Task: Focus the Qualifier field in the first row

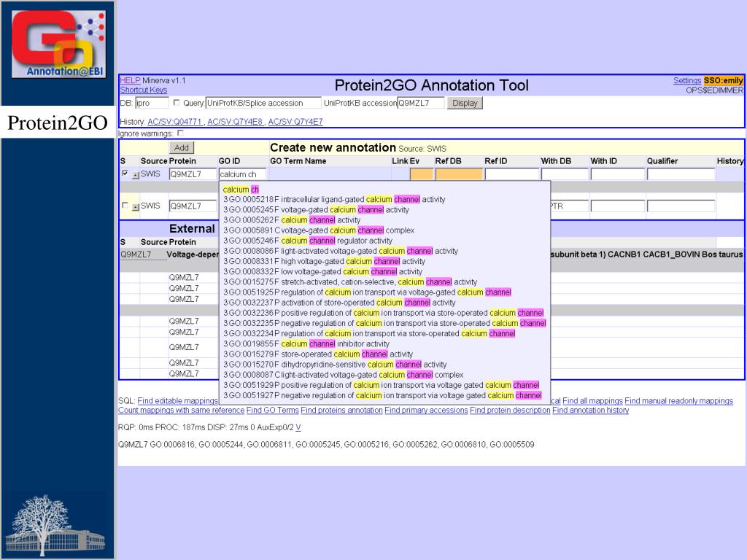Action: point(681,174)
